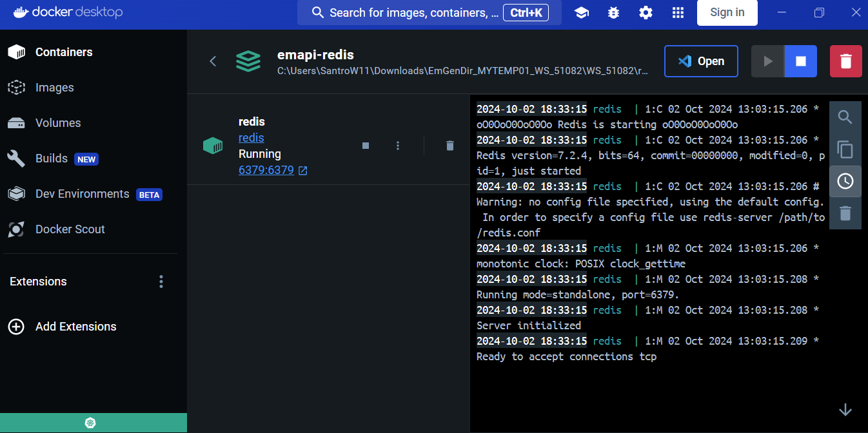Open Extensions three-dot menu
Image resolution: width=868 pixels, height=433 pixels.
tap(161, 282)
